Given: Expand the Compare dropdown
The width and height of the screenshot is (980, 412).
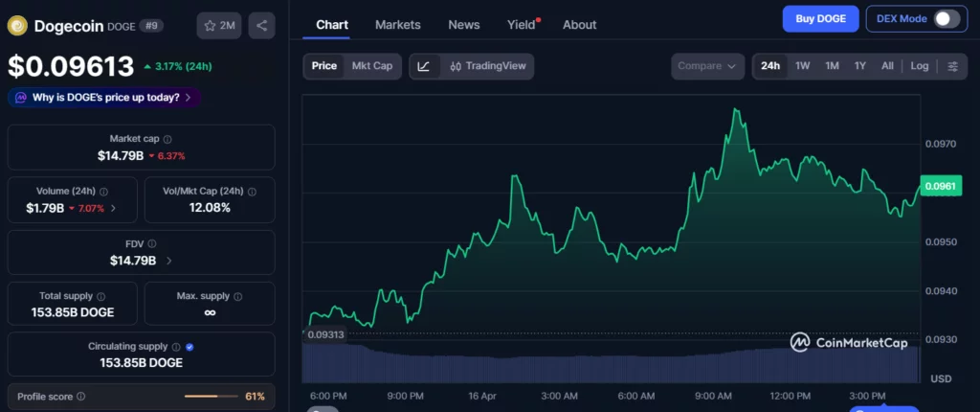Looking at the screenshot, I should [707, 66].
